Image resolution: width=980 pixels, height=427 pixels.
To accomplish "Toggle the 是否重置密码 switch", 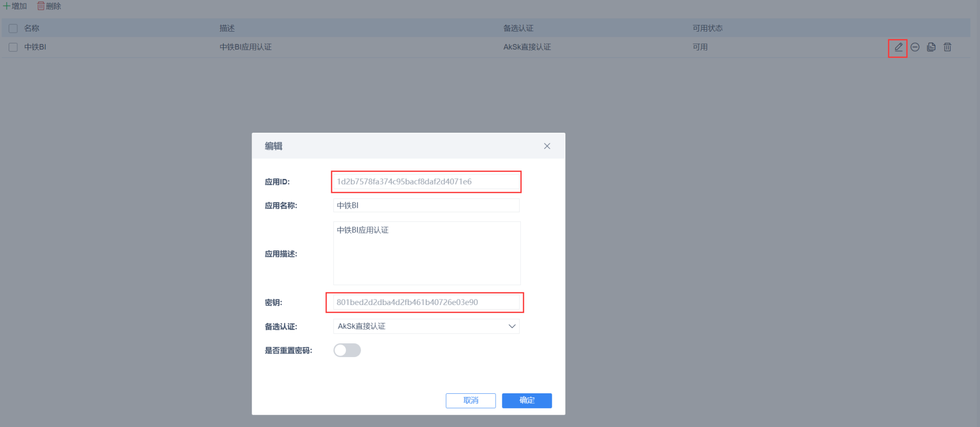I will click(x=347, y=350).
